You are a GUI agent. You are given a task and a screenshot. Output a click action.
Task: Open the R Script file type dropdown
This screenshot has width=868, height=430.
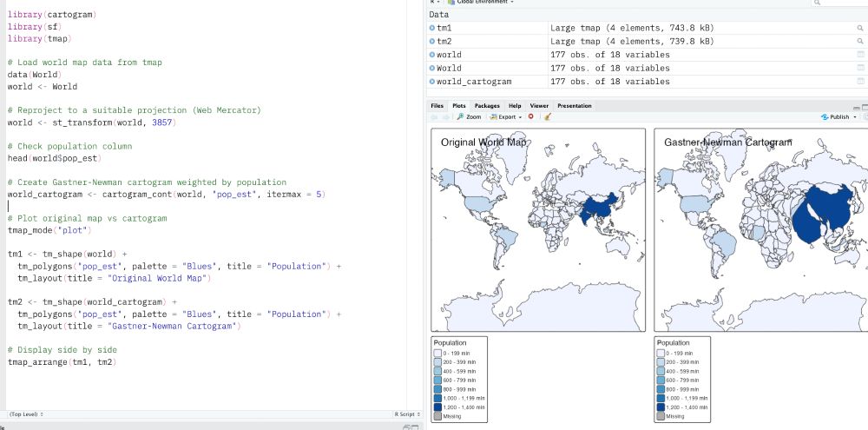(405, 414)
